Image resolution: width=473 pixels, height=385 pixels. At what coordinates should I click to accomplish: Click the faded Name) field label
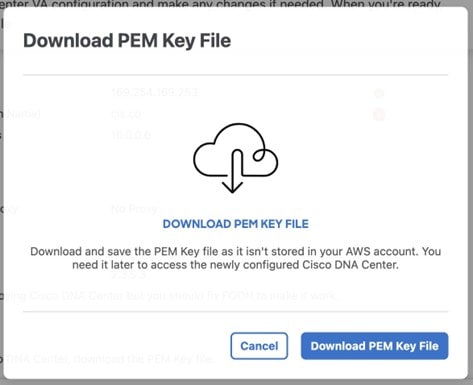click(x=22, y=114)
